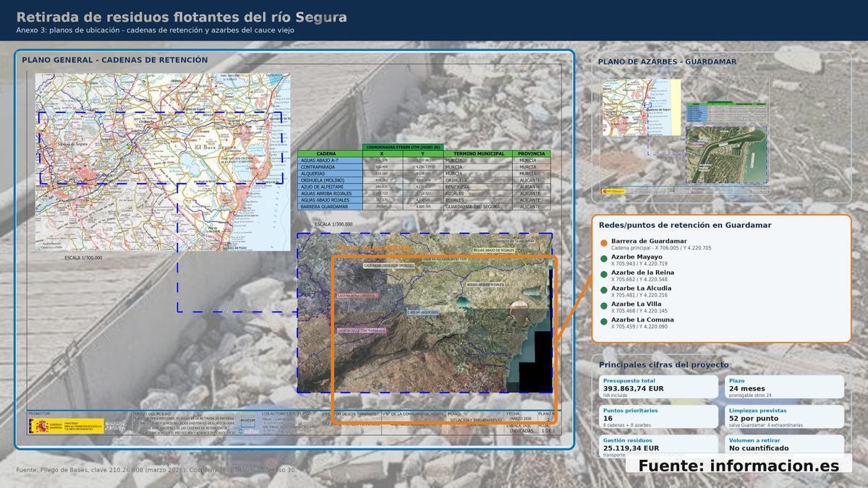Image resolution: width=868 pixels, height=488 pixels.
Task: Click the 'TERMINO MUNICIPAL' column header
Action: coord(478,154)
